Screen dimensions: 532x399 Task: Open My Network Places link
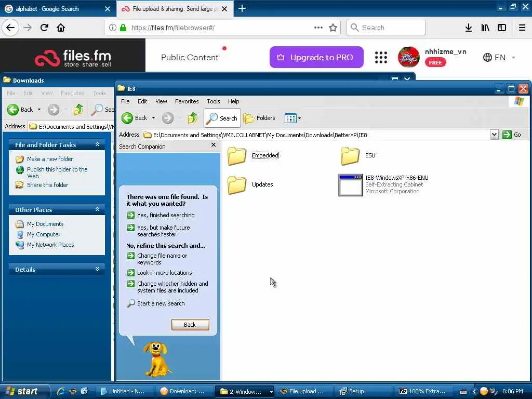45,245
